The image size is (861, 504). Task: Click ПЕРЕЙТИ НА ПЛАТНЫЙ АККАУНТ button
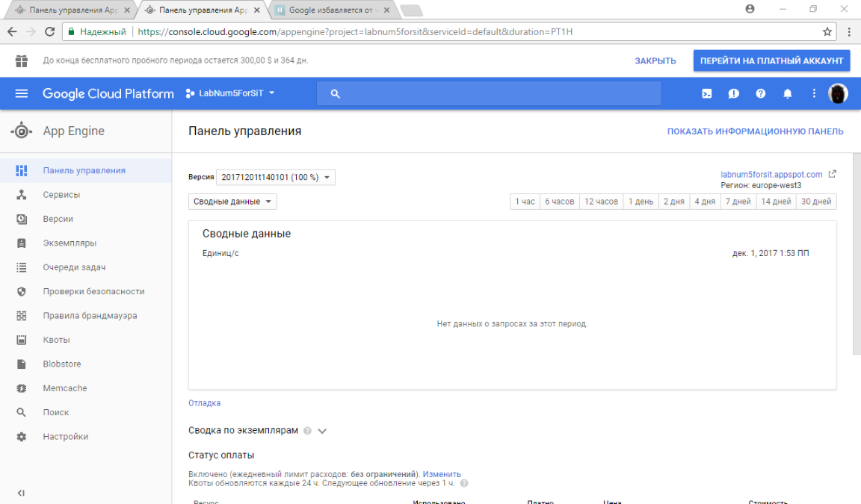771,61
